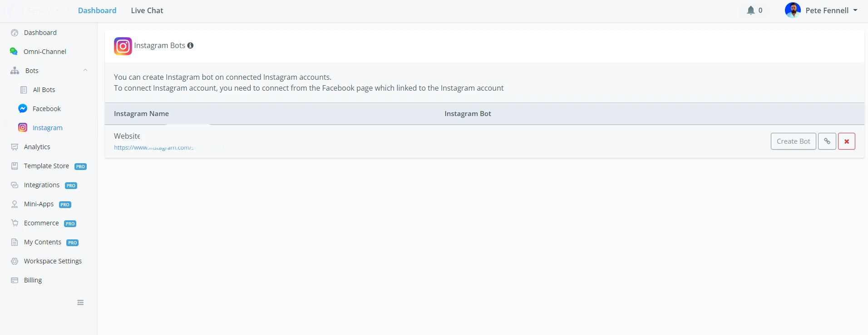
Task: Collapse the Bots submenu chevron
Action: 85,70
